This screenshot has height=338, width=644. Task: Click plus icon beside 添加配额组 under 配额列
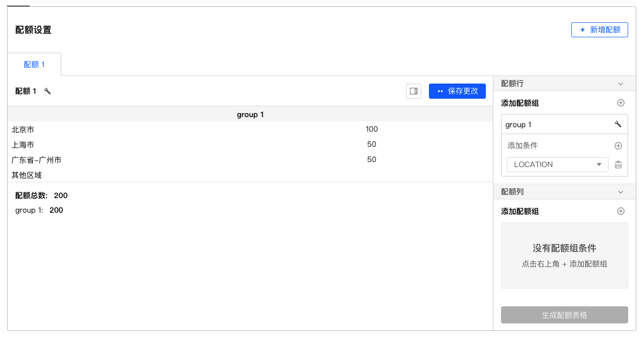[621, 211]
